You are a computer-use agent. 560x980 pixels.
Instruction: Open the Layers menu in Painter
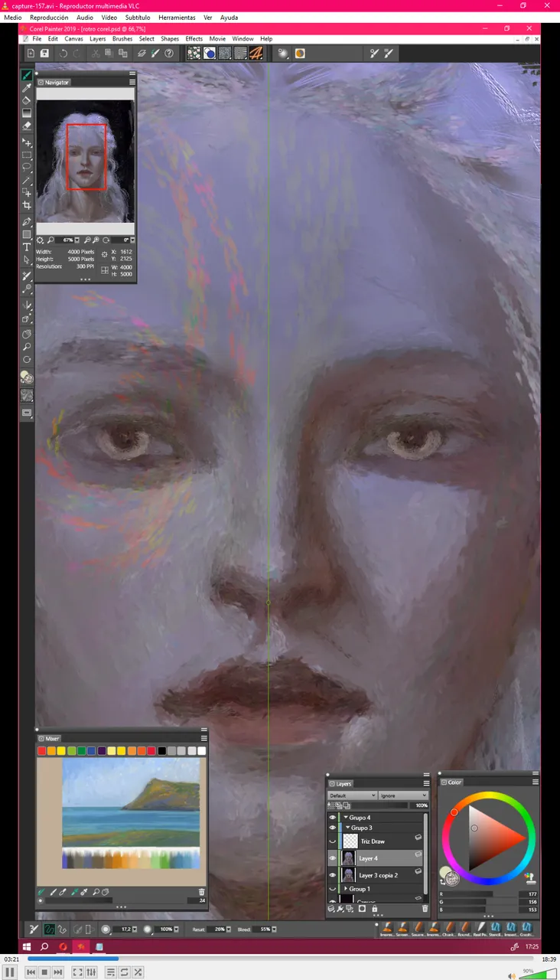tap(97, 39)
